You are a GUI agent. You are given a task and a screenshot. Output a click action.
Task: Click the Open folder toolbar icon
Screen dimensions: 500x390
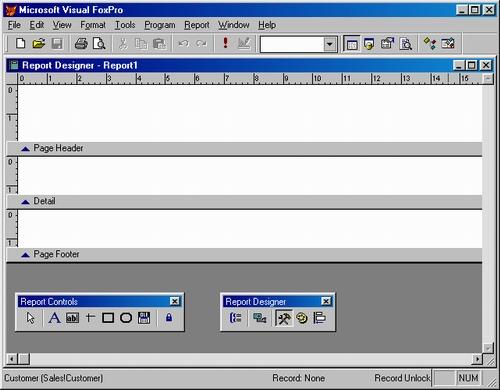(39, 44)
